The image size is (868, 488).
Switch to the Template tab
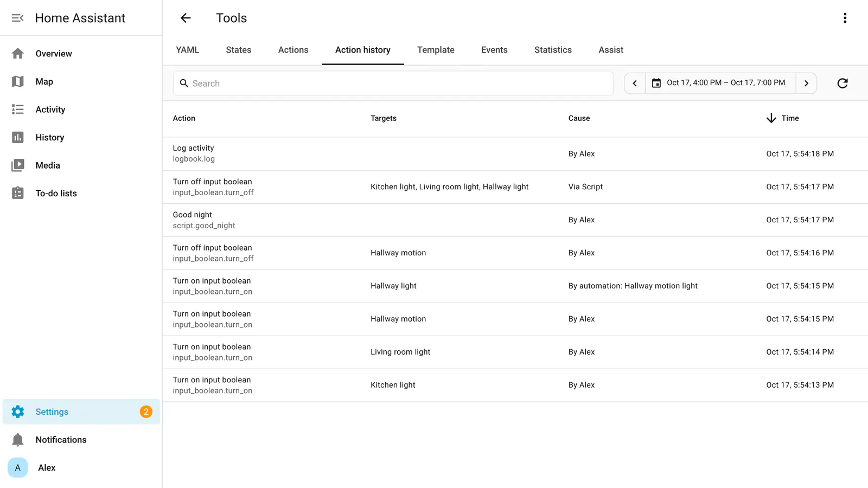tap(436, 50)
